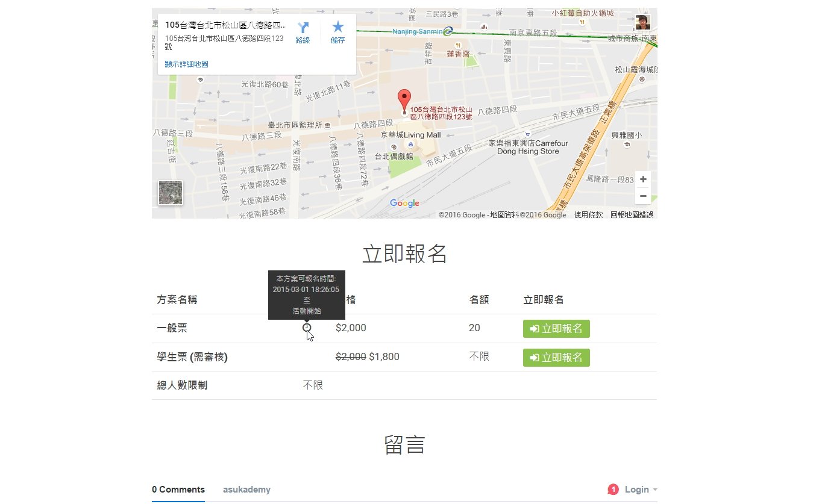Viewport: 822px width, 504px height.
Task: Expand the Login dropdown in comments
Action: pos(641,490)
